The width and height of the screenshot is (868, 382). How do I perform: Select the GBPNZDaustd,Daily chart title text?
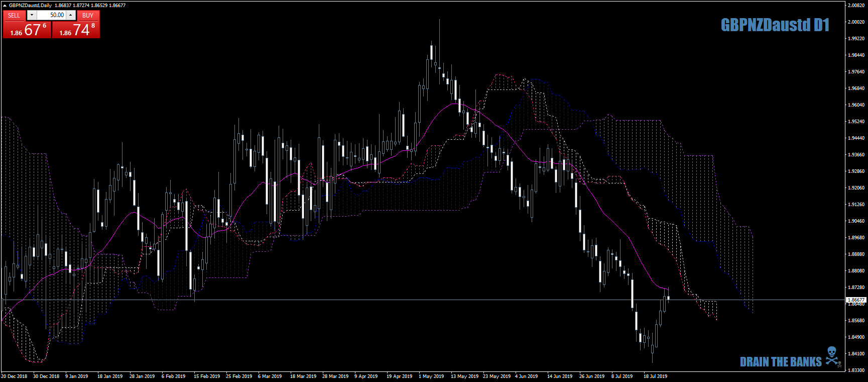coord(30,6)
